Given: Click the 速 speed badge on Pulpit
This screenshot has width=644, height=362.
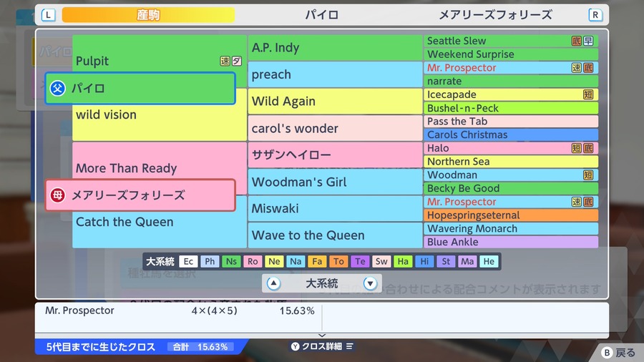Looking at the screenshot, I should [225, 61].
